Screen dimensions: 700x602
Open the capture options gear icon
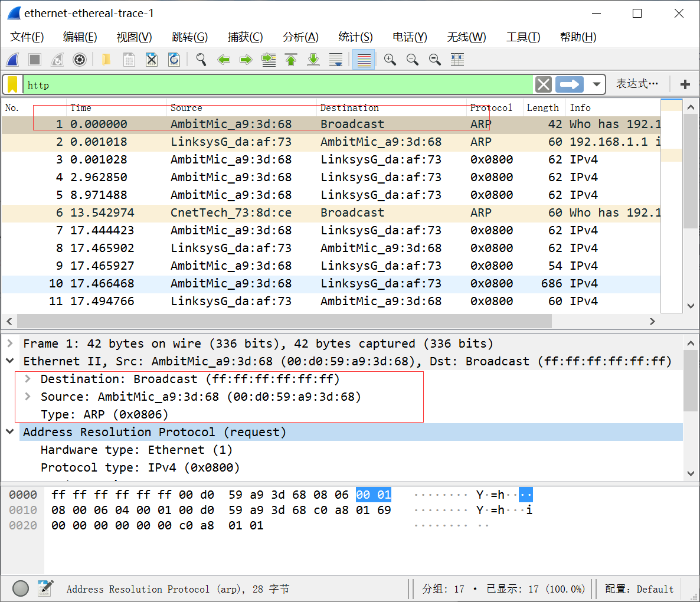(x=80, y=60)
